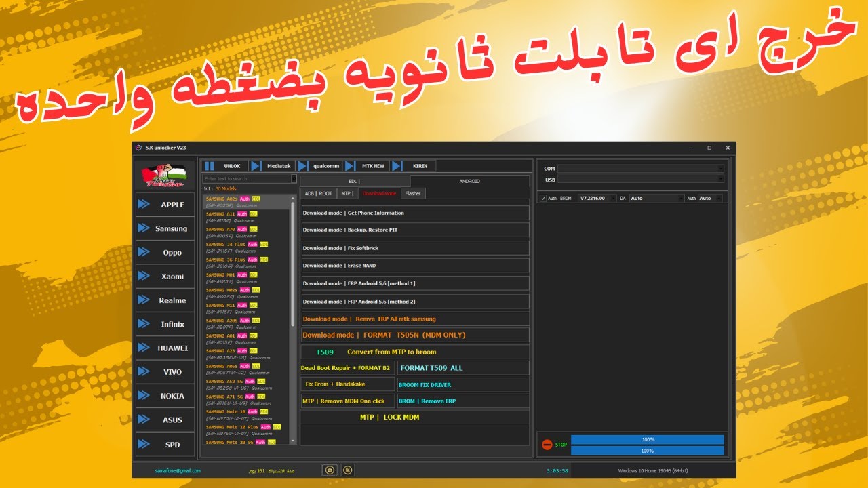Run FRP Android 5,6 method 1

pos(415,283)
